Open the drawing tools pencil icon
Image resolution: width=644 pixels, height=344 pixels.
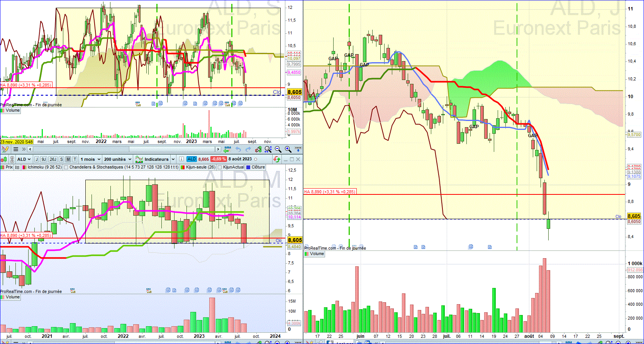(5, 149)
